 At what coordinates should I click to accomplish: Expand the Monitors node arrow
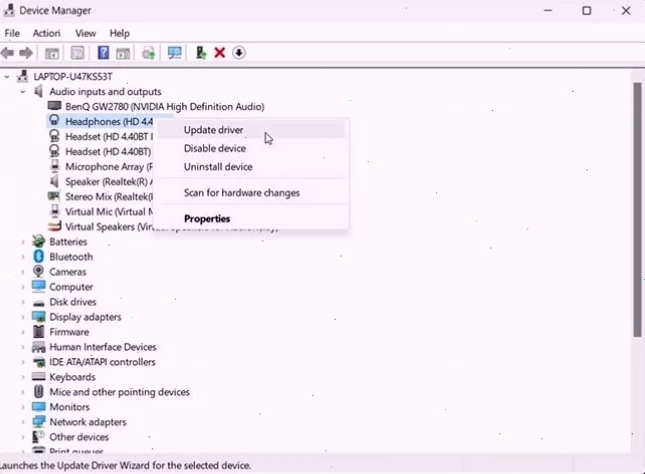tap(23, 407)
